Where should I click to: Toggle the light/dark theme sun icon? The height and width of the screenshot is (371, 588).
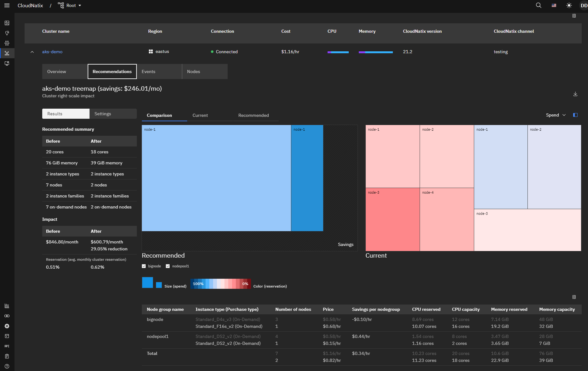(569, 5)
